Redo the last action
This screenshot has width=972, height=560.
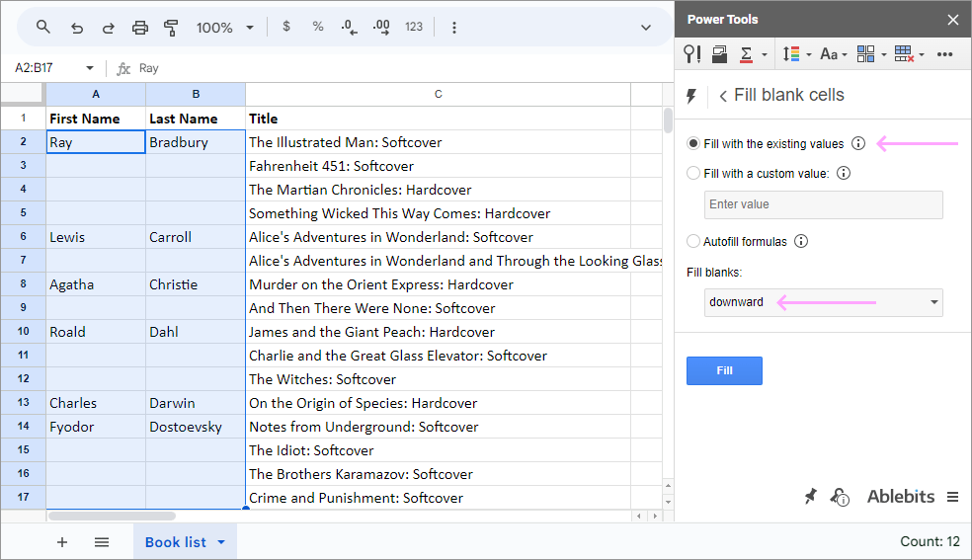[x=108, y=28]
